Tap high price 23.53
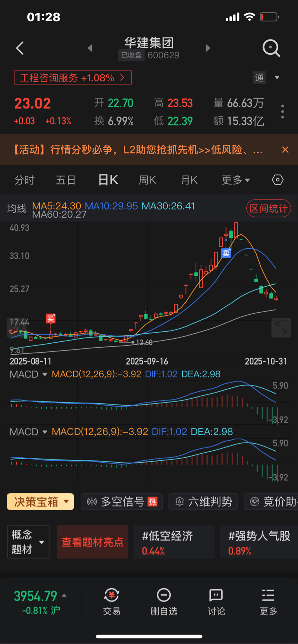The height and width of the screenshot is (644, 298). [180, 103]
